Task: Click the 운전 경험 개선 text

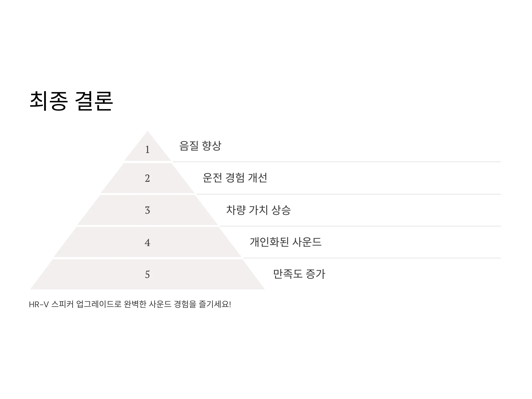Action: [x=235, y=178]
